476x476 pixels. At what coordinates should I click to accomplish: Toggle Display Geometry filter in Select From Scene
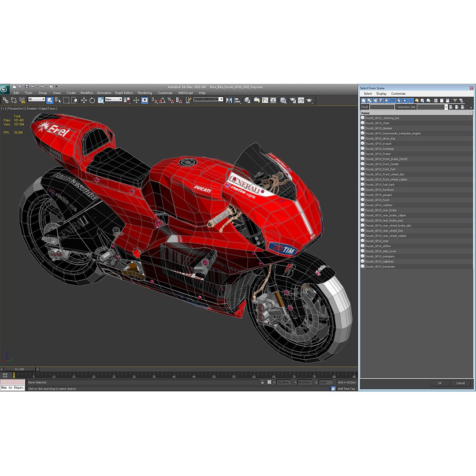point(363,100)
